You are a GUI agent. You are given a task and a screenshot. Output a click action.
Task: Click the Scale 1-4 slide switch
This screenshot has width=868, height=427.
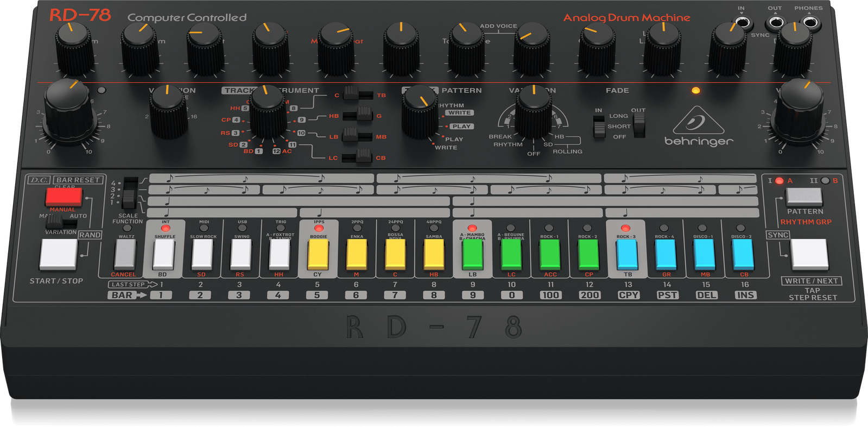pyautogui.click(x=129, y=193)
